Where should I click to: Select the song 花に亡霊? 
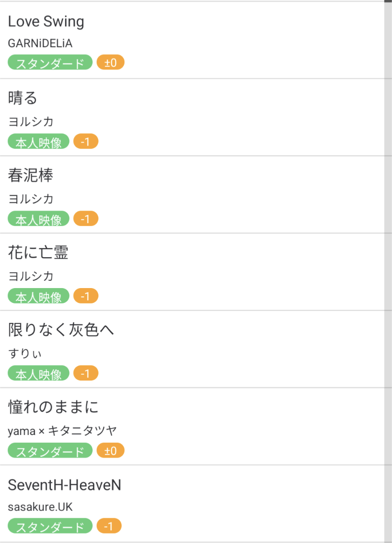click(x=38, y=253)
